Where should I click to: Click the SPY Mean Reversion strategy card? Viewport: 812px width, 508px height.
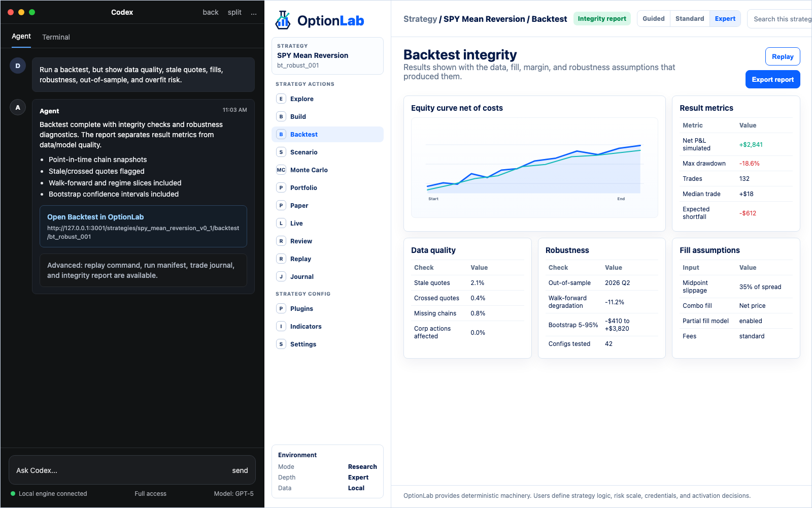[327, 56]
